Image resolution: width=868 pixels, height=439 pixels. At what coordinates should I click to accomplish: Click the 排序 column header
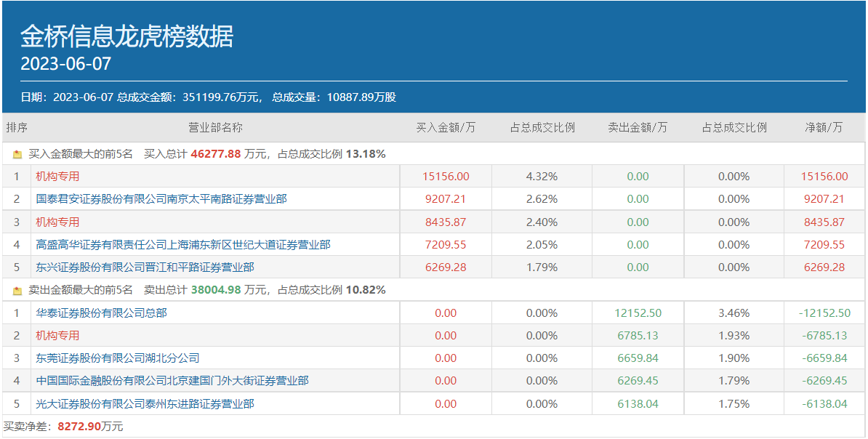17,127
